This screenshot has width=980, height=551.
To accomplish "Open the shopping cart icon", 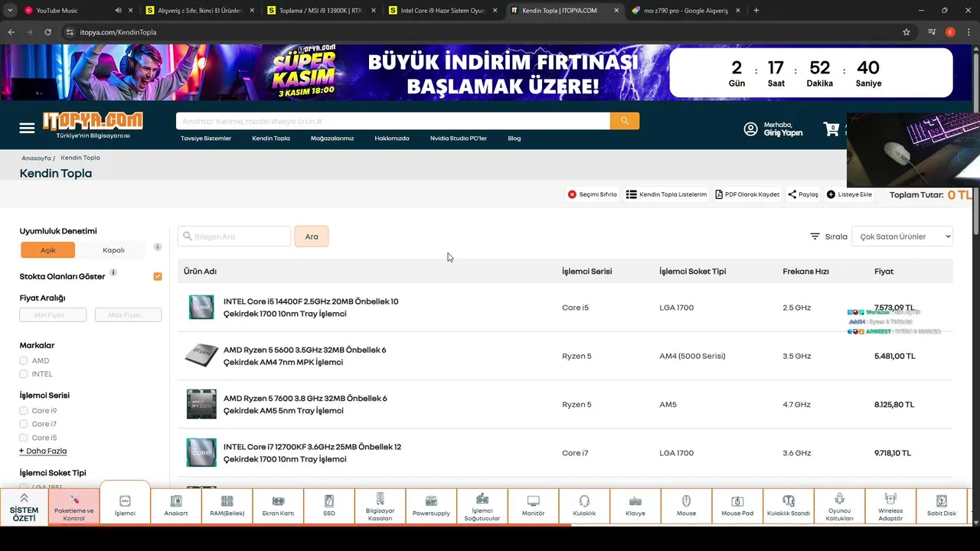I will tap(831, 129).
